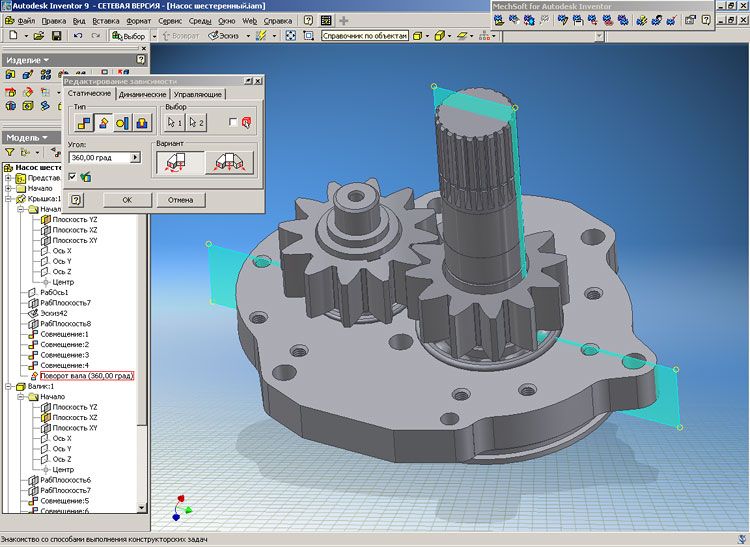This screenshot has height=547, width=750.
Task: Pick second selection arrow button 2
Action: pyautogui.click(x=196, y=123)
